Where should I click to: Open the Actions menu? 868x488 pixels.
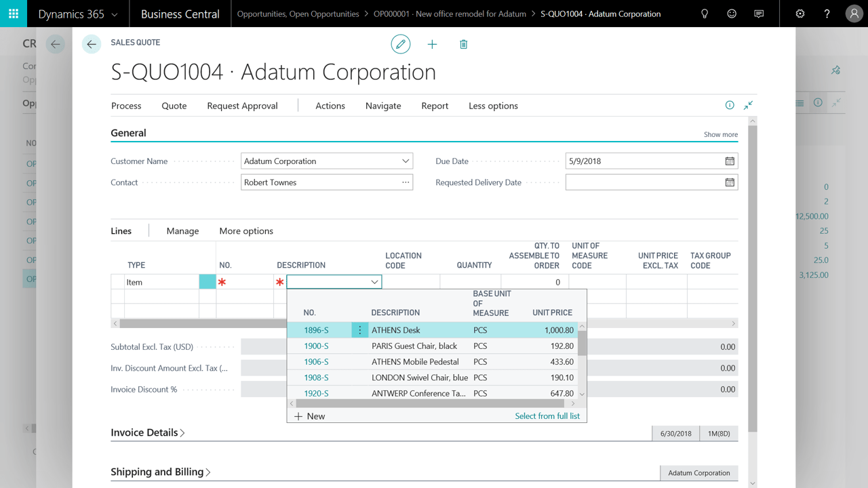[x=330, y=106]
